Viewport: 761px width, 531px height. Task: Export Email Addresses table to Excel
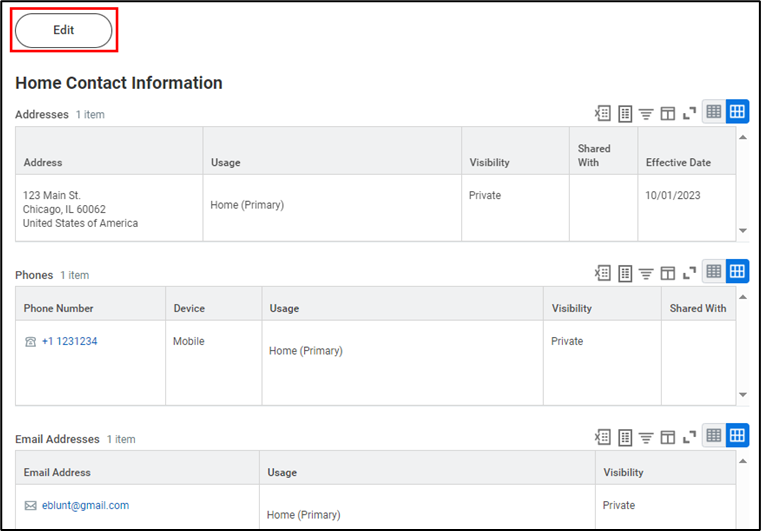603,437
